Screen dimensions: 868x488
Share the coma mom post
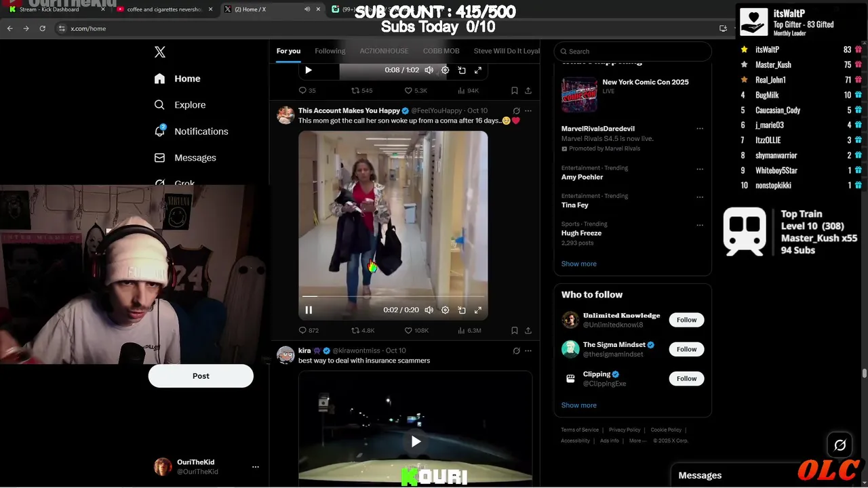528,331
